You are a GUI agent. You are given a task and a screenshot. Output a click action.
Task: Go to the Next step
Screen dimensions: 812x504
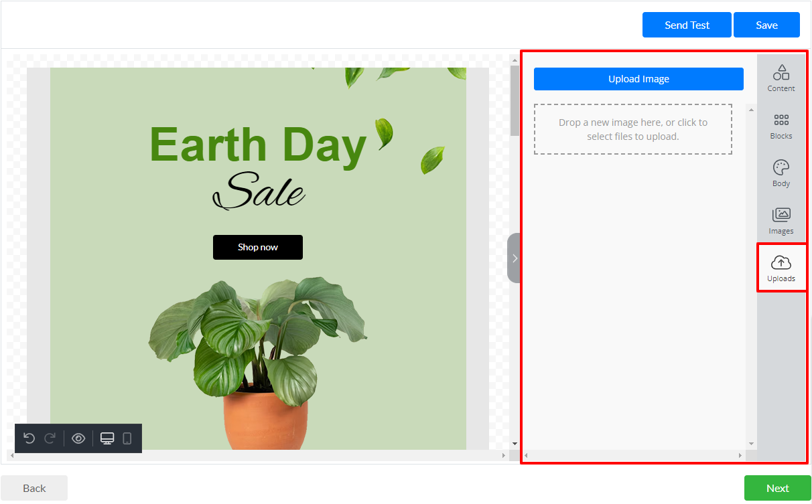(777, 488)
